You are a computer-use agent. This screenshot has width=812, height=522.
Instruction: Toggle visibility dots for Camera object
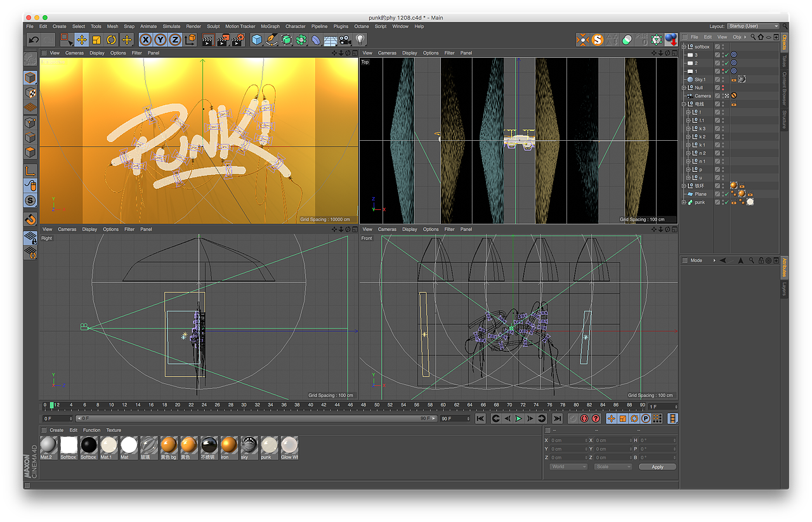tap(723, 96)
